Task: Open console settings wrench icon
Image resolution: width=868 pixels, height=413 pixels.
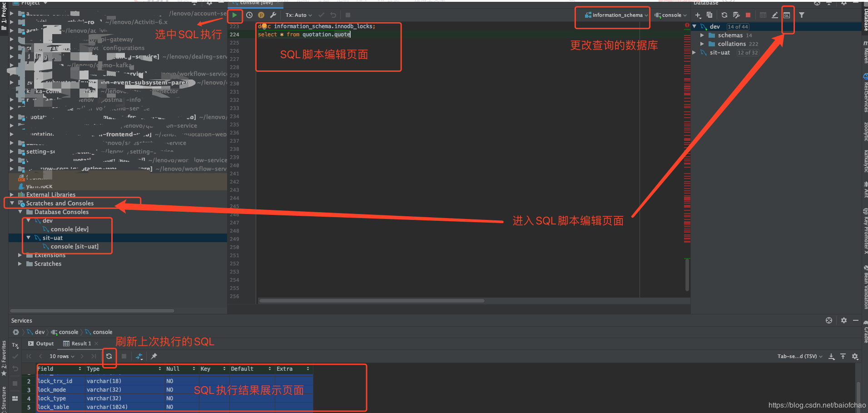Action: coord(273,15)
